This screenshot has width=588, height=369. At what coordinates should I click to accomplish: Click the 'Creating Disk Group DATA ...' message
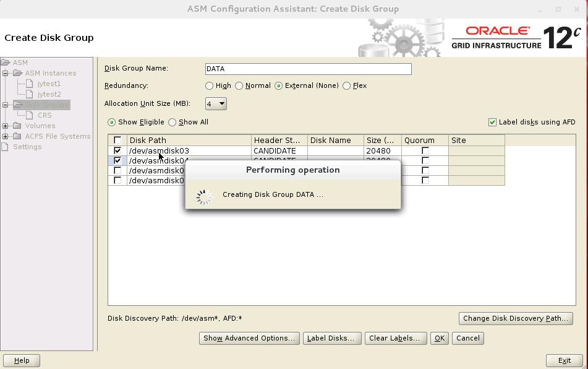pos(273,194)
